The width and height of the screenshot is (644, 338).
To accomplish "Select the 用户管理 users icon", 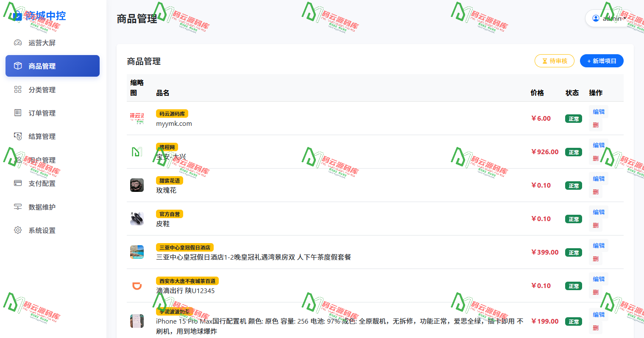I will tap(17, 160).
